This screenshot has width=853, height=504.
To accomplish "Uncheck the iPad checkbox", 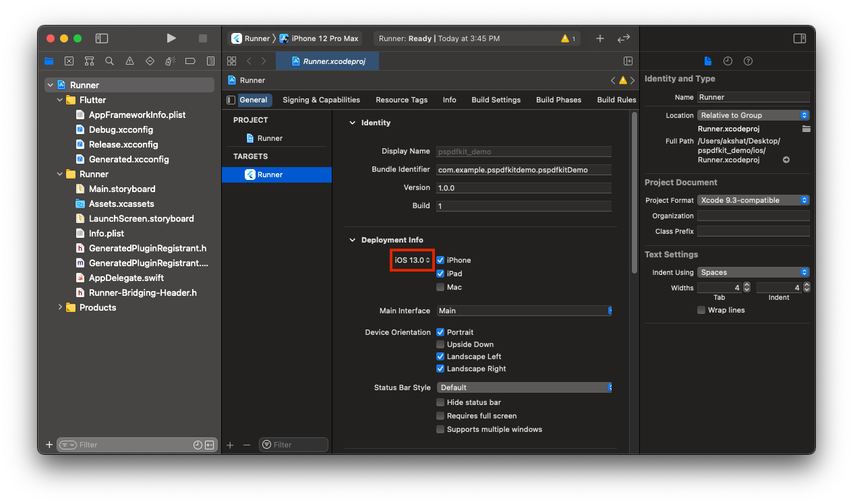I will (440, 274).
